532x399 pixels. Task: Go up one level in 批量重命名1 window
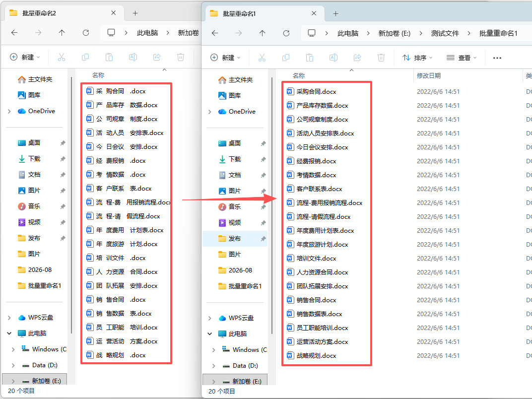click(x=262, y=33)
